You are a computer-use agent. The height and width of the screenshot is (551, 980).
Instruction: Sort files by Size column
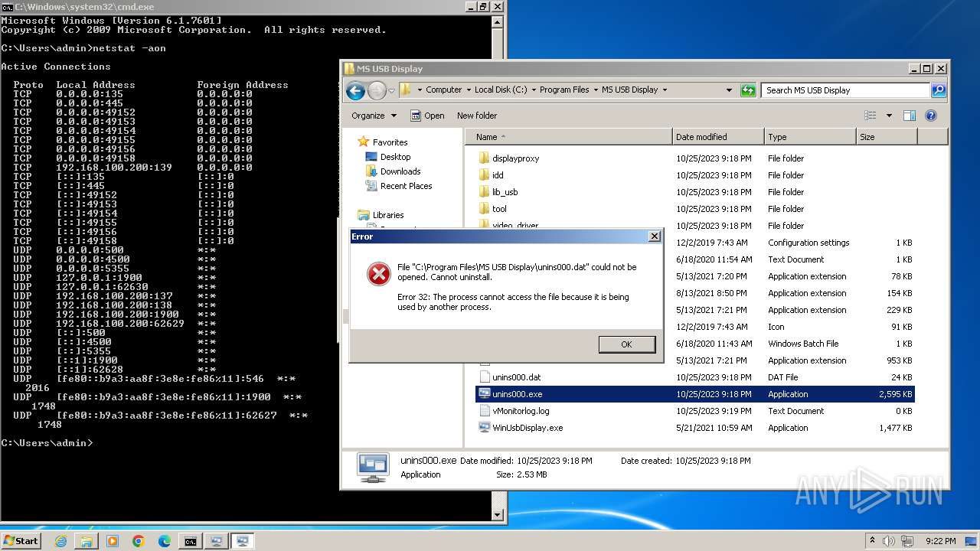[x=887, y=137]
